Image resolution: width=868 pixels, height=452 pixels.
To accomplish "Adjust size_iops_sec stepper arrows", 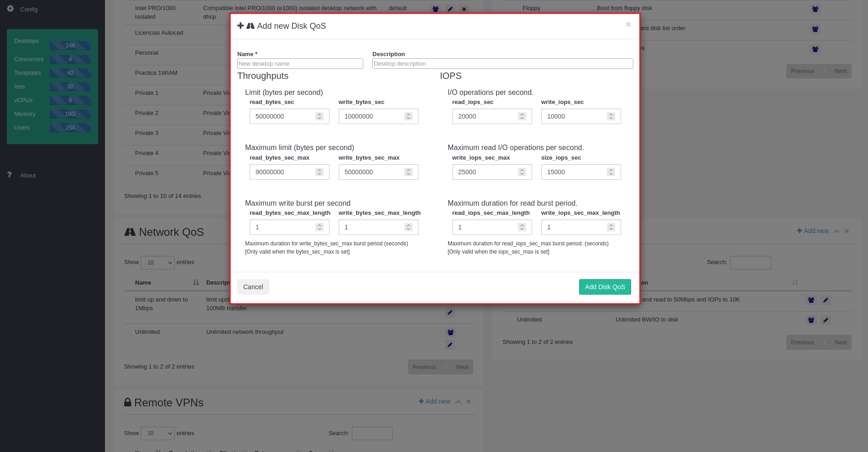I will (x=611, y=172).
